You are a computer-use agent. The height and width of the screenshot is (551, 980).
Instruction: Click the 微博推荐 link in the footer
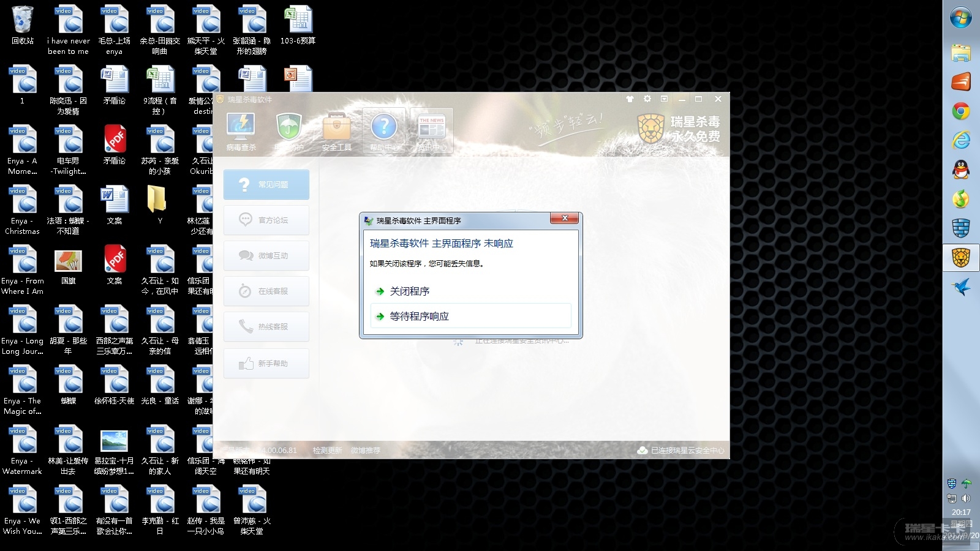tap(366, 450)
